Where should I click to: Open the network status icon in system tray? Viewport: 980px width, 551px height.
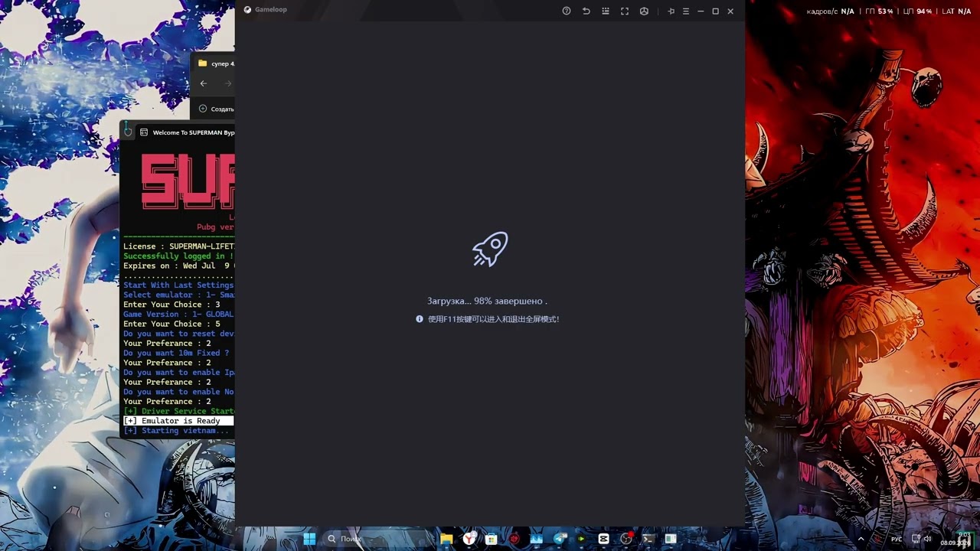coord(916,539)
